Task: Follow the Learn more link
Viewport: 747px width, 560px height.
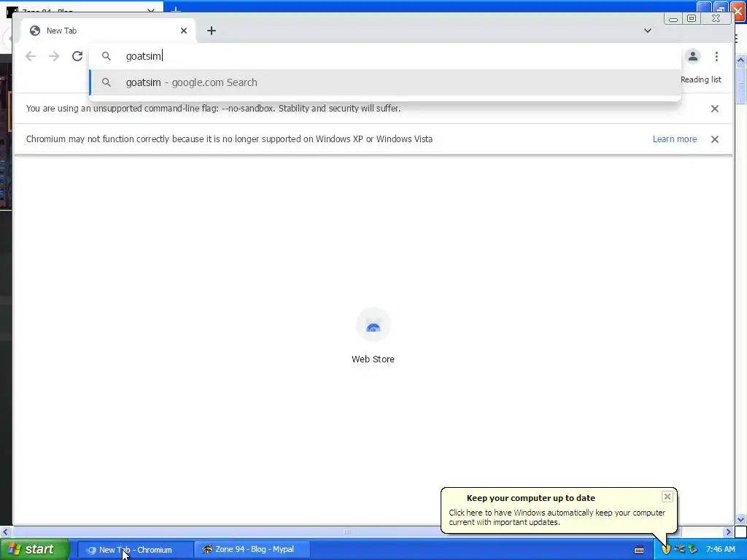Action: (675, 139)
